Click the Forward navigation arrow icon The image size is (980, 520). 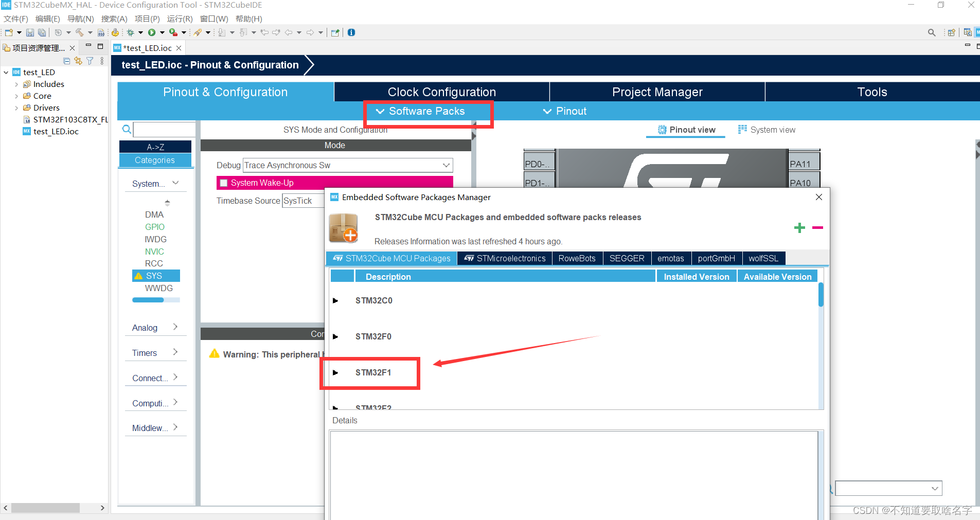click(310, 32)
